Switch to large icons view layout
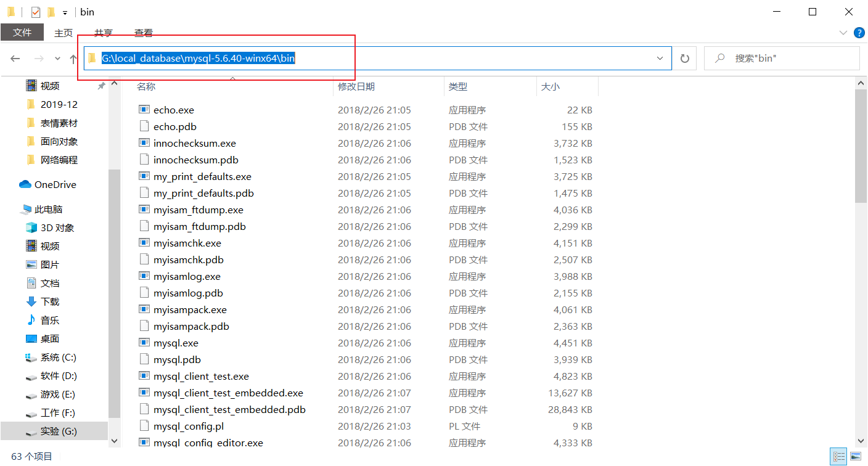This screenshot has height=466, width=868. pos(856,457)
